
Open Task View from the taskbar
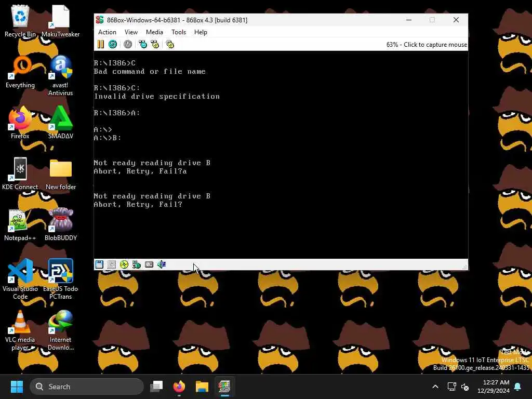click(x=156, y=387)
